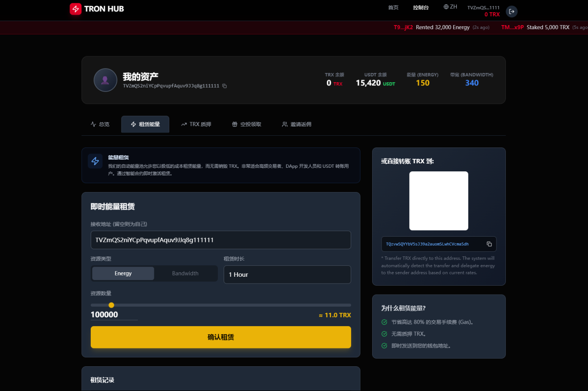Copy the TRX deposit address
Screen dimensions: 588x391
point(489,244)
